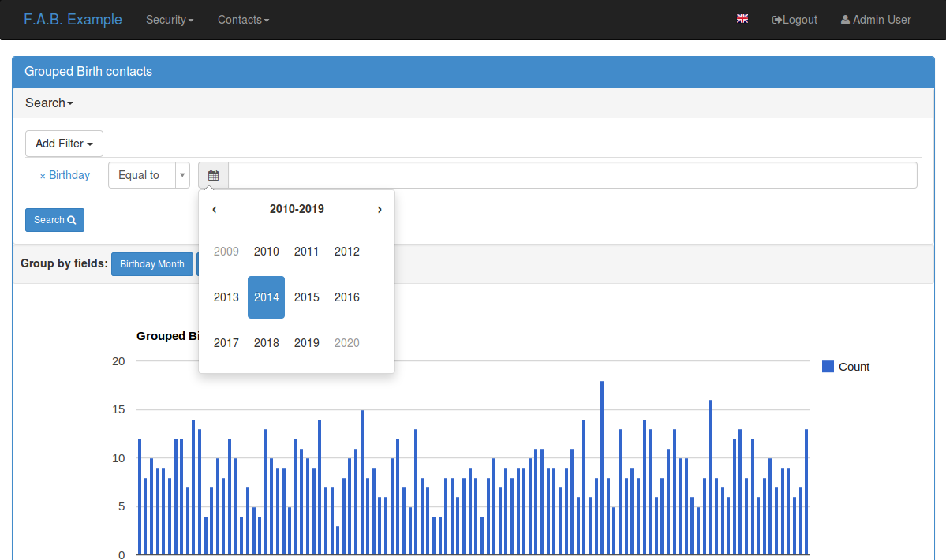Select year 2017 in the datepicker
This screenshot has height=560, width=946.
[226, 342]
